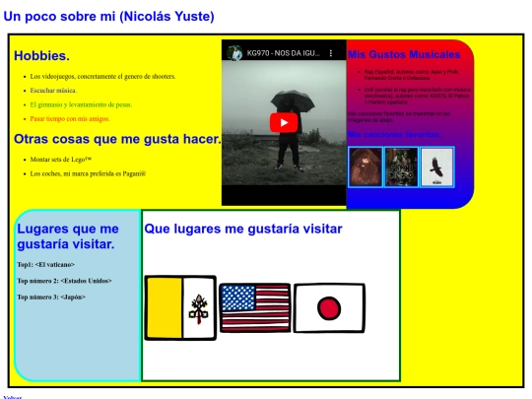Click the 'Hobbies.' heading
This screenshot has width=532, height=399.
(41, 56)
